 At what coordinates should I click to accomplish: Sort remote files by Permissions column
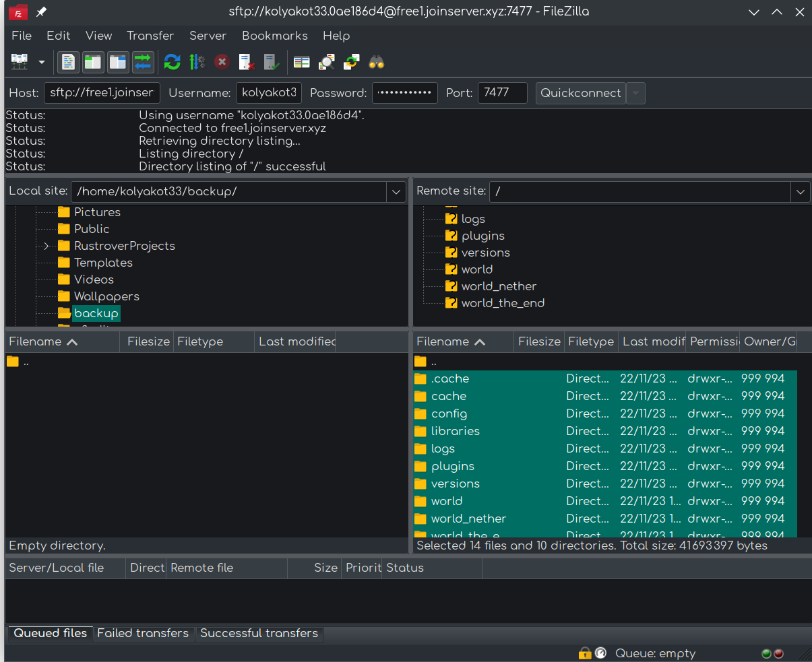click(714, 341)
